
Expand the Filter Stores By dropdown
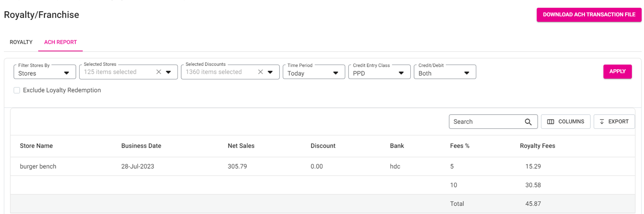point(44,73)
